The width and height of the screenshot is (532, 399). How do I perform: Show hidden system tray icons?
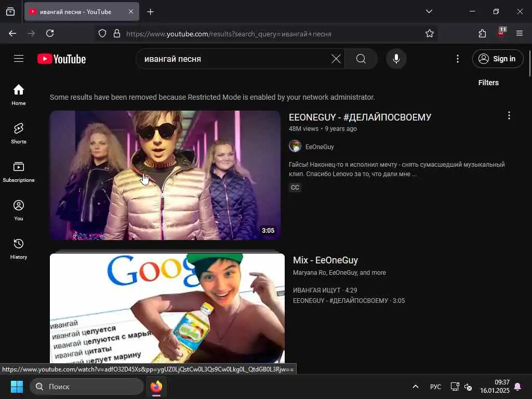[415, 387]
